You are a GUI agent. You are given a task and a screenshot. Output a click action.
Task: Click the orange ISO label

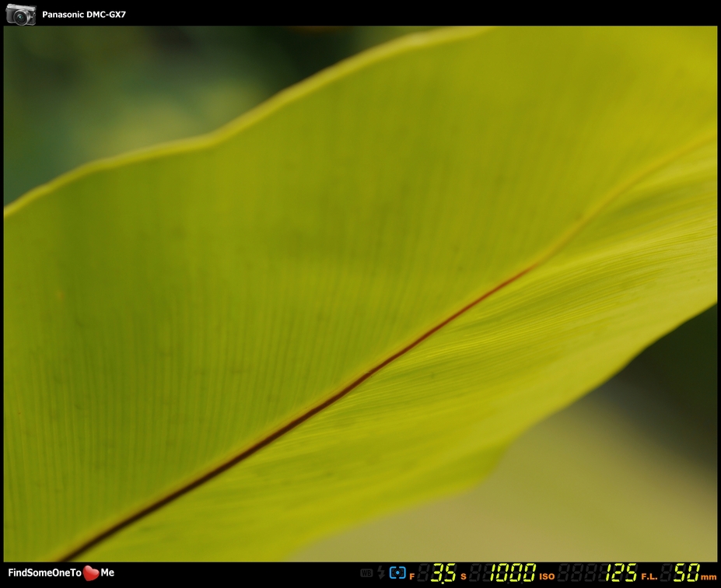click(x=547, y=576)
